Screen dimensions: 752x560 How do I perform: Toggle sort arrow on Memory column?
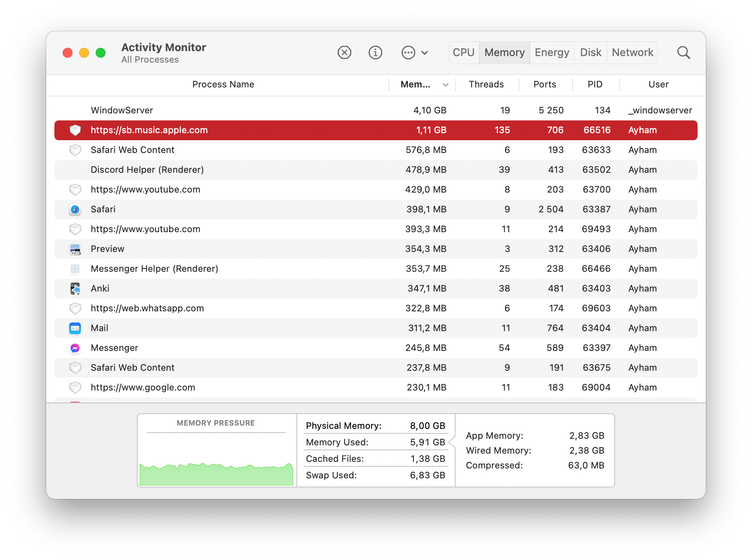point(445,85)
